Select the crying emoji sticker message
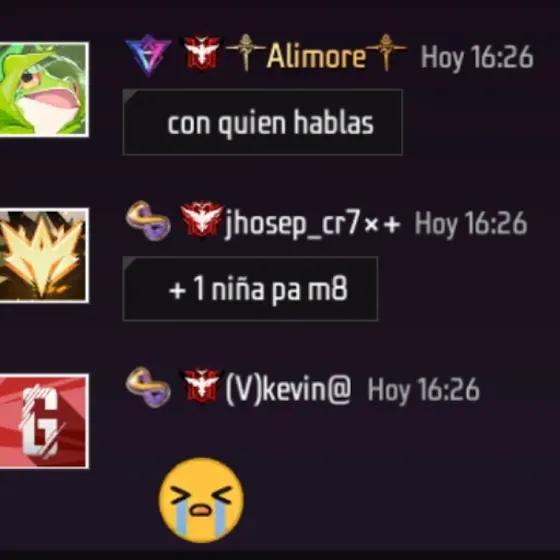Image resolution: width=560 pixels, height=560 pixels. [x=201, y=500]
